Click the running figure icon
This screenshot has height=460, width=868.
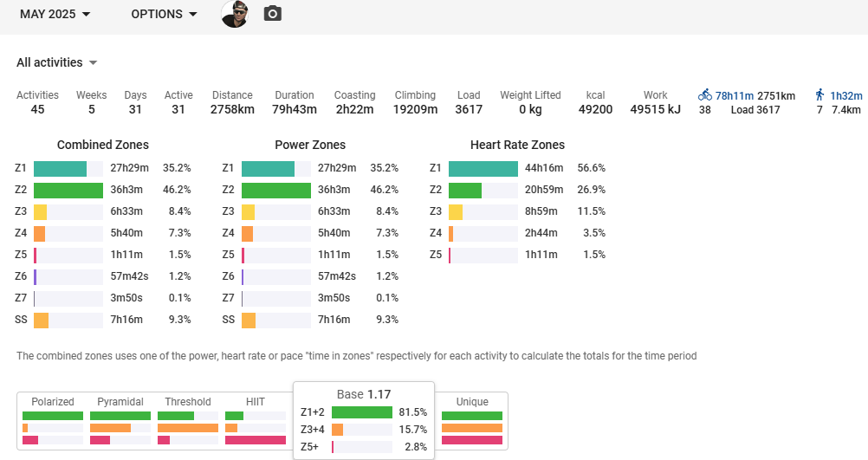(819, 95)
